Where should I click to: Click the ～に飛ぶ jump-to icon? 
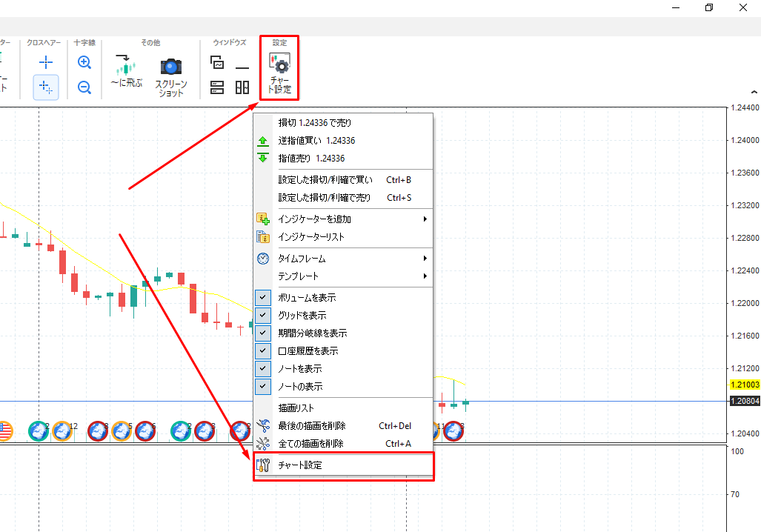pyautogui.click(x=126, y=73)
